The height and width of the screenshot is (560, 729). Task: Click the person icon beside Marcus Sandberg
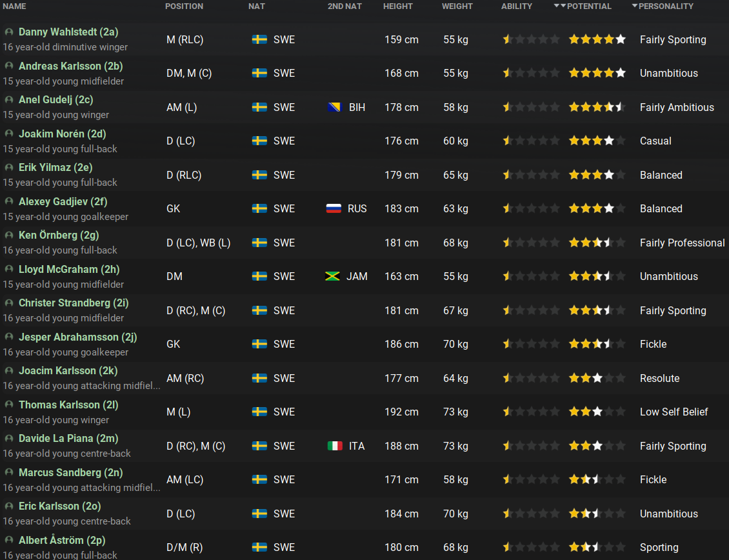tap(9, 472)
